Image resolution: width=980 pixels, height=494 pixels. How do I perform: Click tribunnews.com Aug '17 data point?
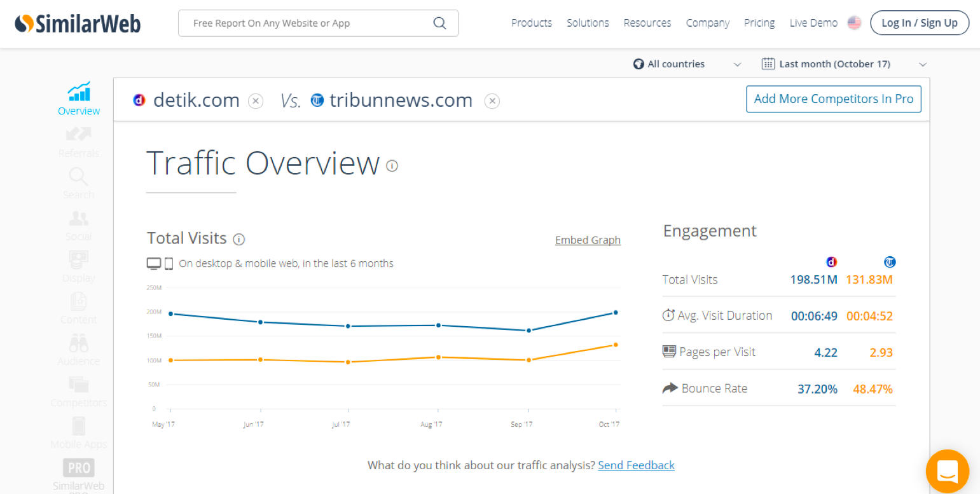(x=438, y=357)
